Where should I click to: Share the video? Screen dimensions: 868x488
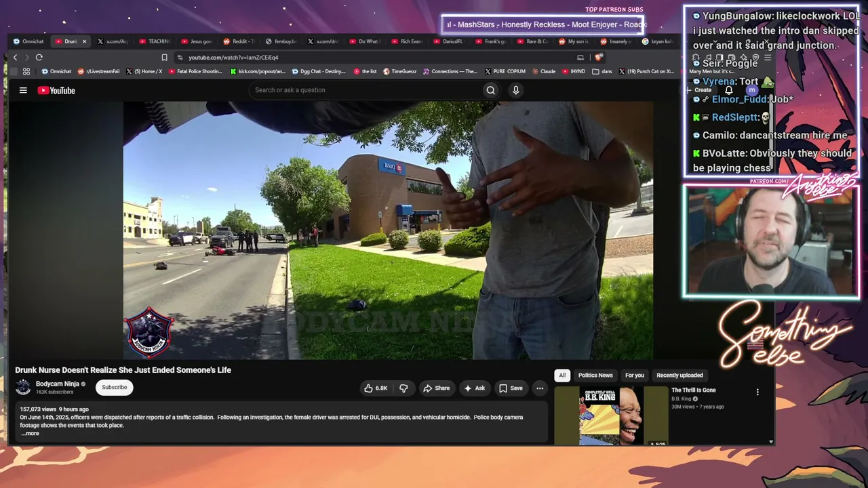(x=436, y=388)
